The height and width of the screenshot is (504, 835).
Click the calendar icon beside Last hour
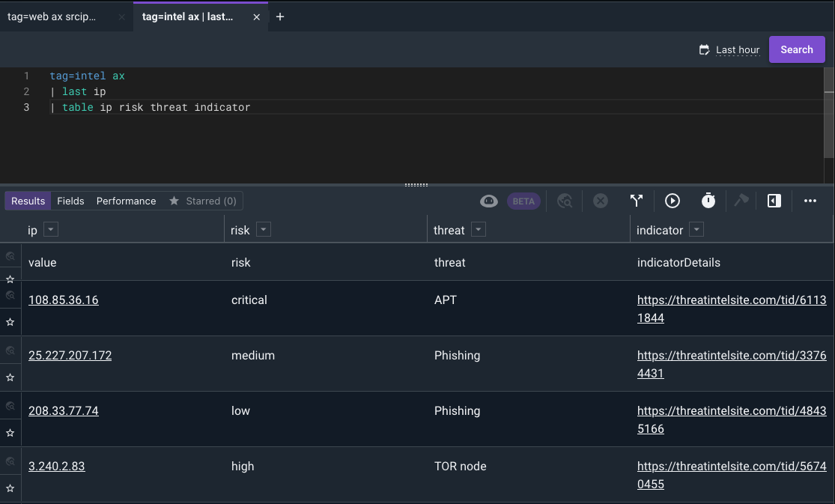(704, 49)
